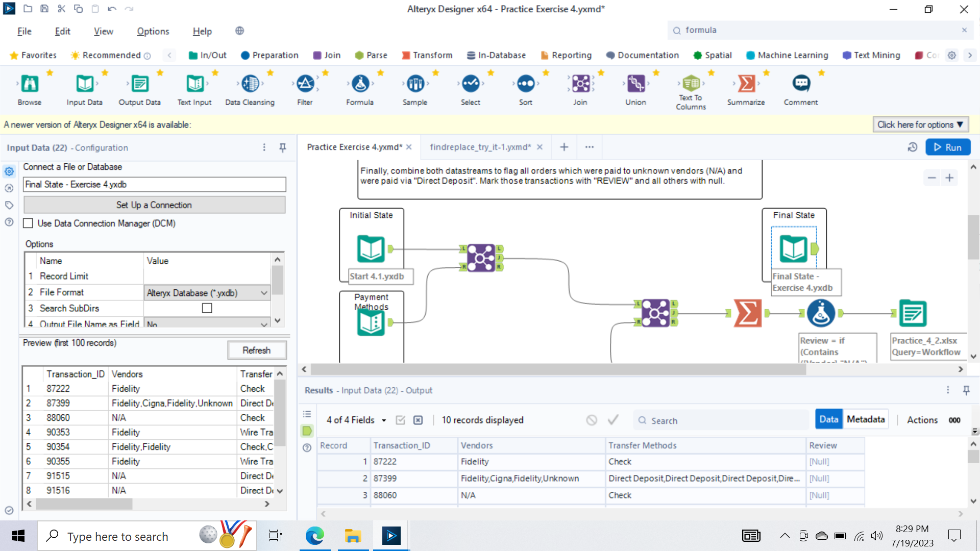Click the Results Search field
This screenshot has height=551, width=980.
721,420
